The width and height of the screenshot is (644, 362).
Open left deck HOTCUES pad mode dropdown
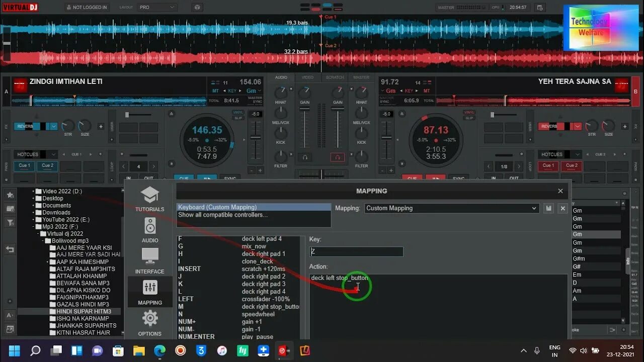[36, 154]
